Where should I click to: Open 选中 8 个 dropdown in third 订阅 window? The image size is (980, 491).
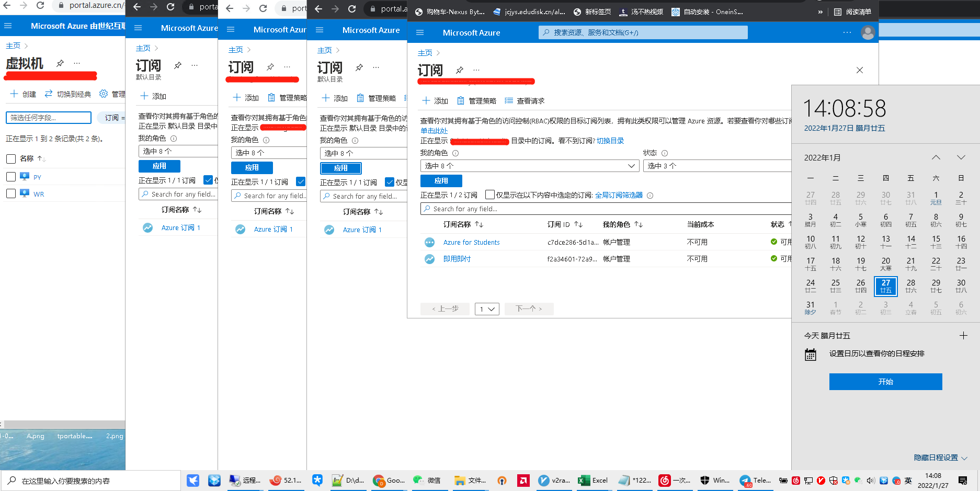click(x=269, y=153)
